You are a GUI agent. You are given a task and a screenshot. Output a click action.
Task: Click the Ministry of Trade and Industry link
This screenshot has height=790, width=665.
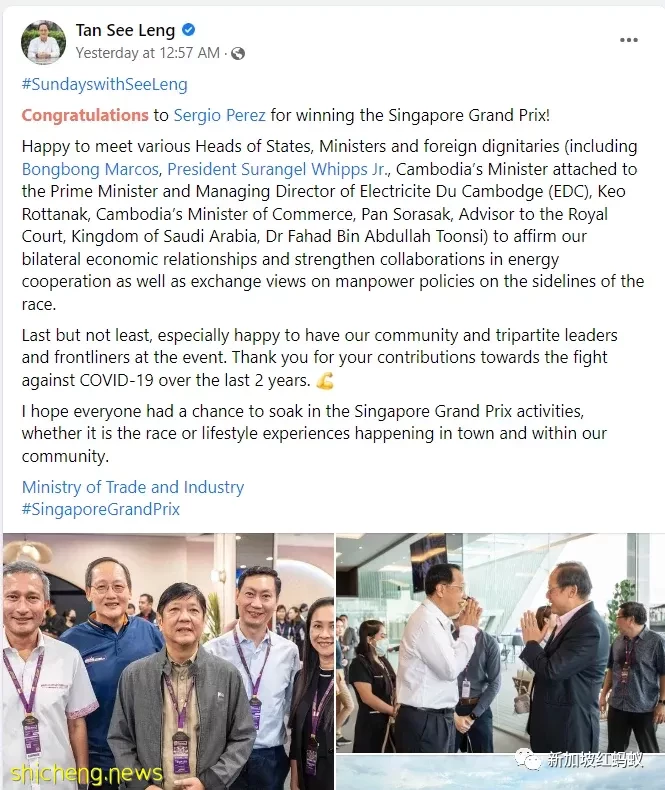(x=133, y=487)
